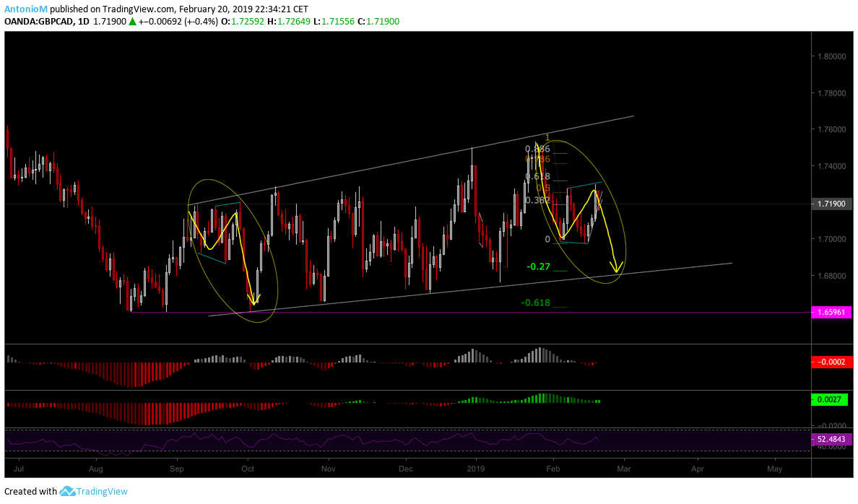Click the Dec label on time axis
The width and height of the screenshot is (858, 504).
tap(405, 469)
